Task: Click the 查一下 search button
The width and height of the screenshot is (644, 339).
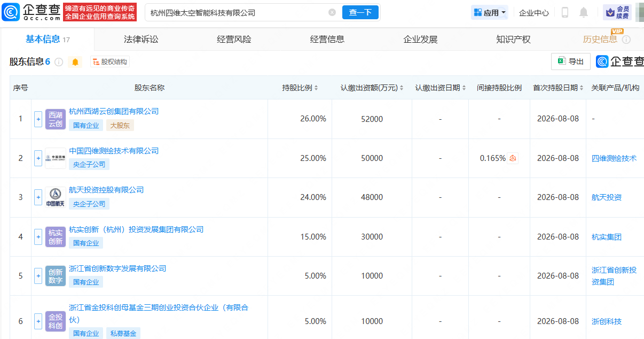Action: [x=360, y=12]
